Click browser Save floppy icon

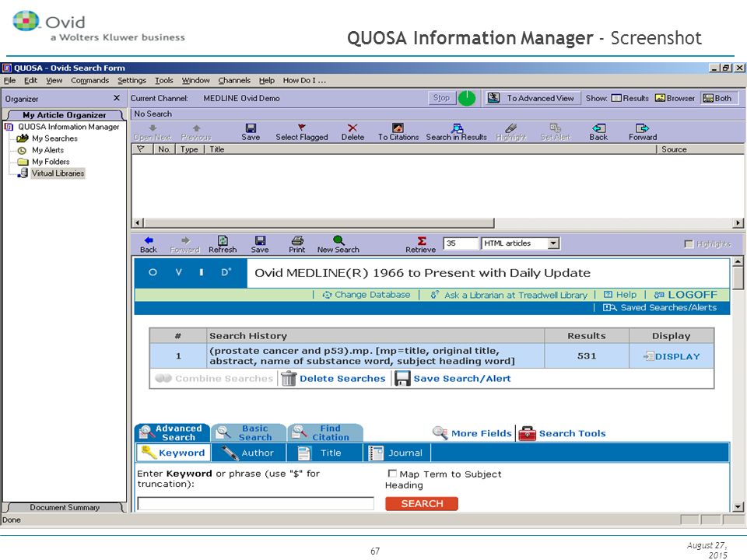point(260,240)
